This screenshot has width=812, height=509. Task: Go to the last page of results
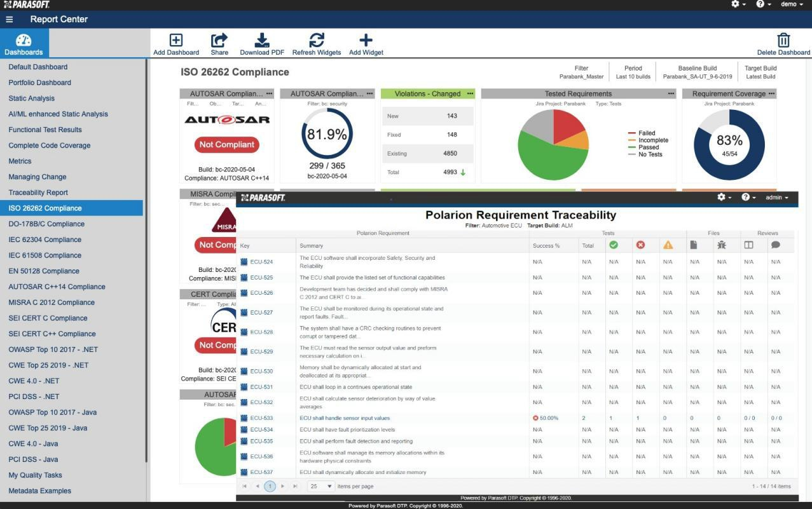(295, 486)
